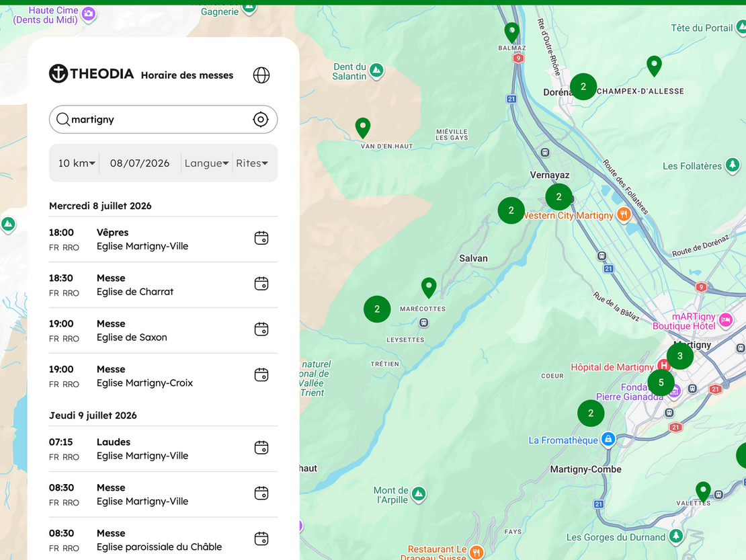Click Hôpital de Martigny marker
746x560 pixels.
tap(663, 366)
